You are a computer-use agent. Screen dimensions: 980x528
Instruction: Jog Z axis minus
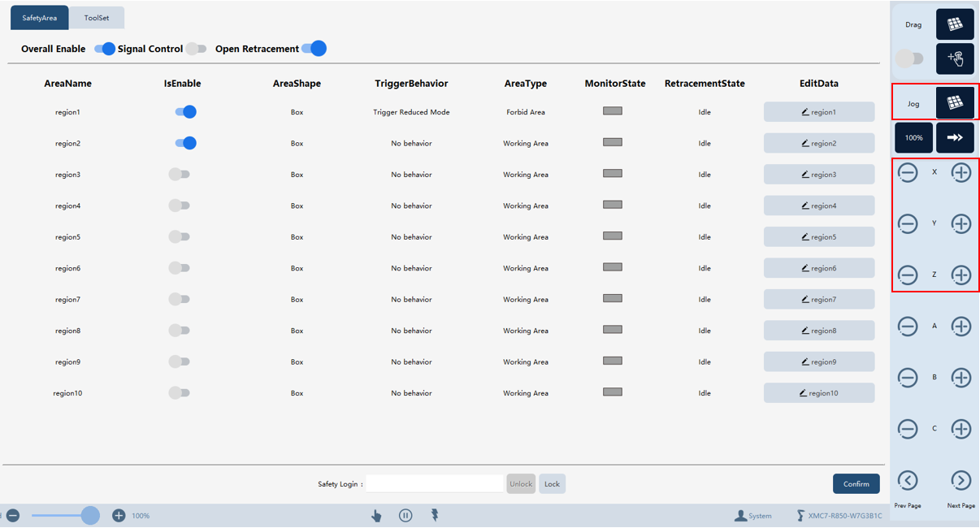(908, 275)
